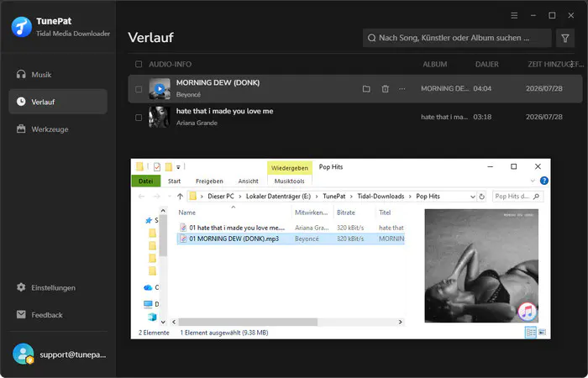
Task: Select Verlauf in the sidebar
Action: (58, 102)
